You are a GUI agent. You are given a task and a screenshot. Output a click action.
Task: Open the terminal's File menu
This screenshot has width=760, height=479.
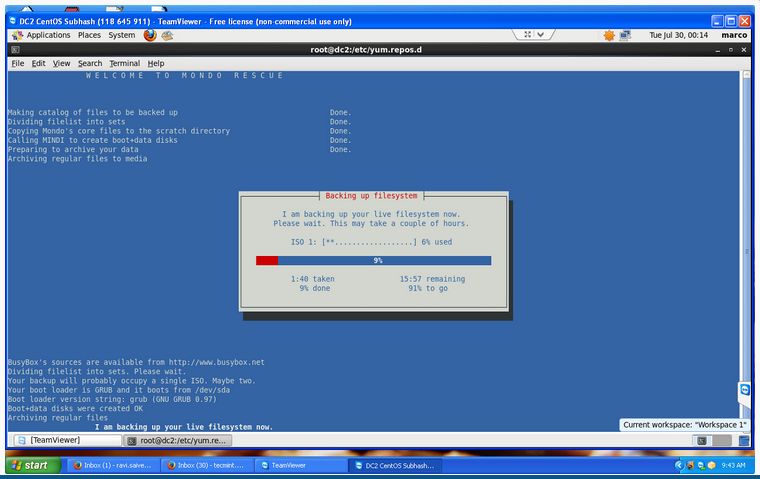17,63
